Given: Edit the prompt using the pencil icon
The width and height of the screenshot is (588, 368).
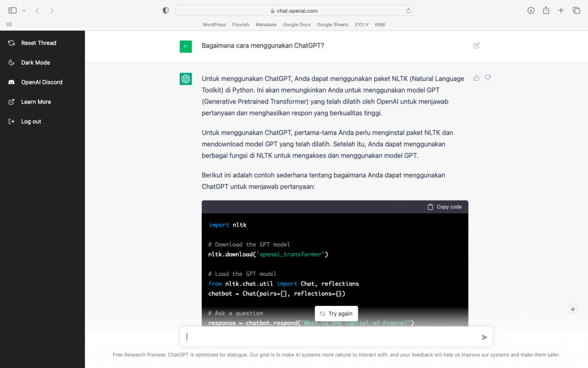Looking at the screenshot, I should pos(476,45).
